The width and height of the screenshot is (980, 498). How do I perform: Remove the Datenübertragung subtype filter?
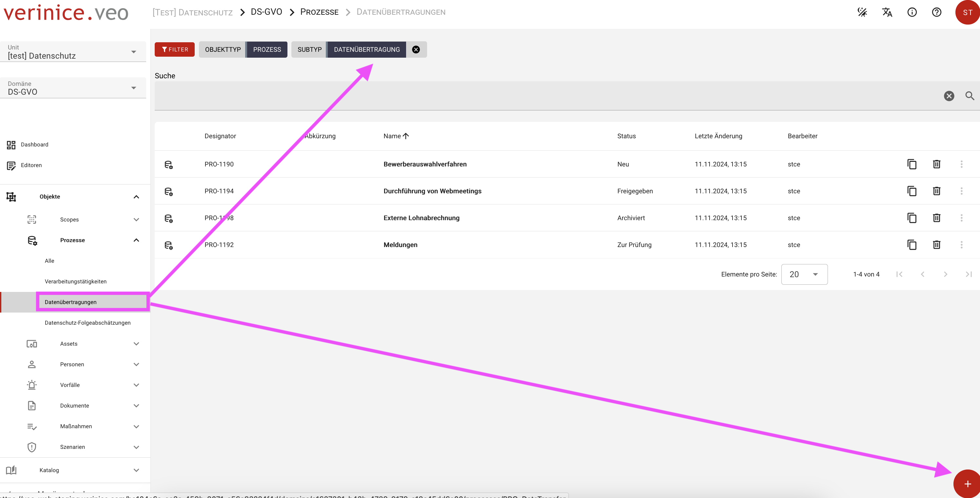pos(416,49)
